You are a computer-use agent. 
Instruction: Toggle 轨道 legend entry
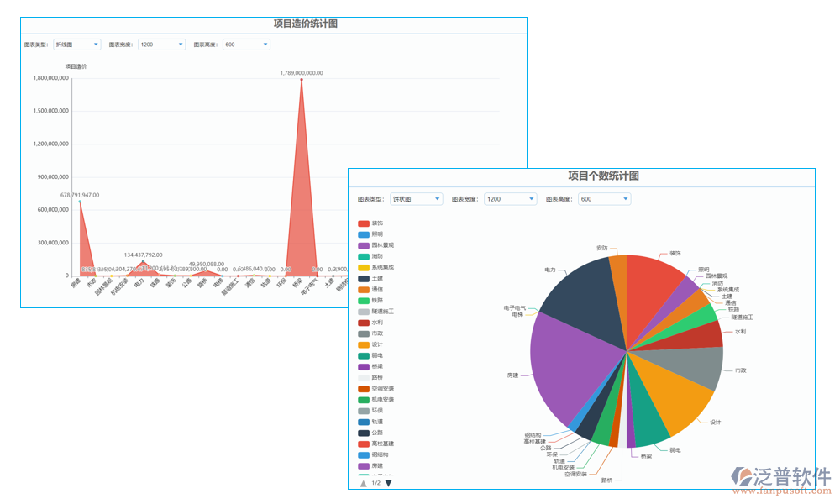pos(370,422)
